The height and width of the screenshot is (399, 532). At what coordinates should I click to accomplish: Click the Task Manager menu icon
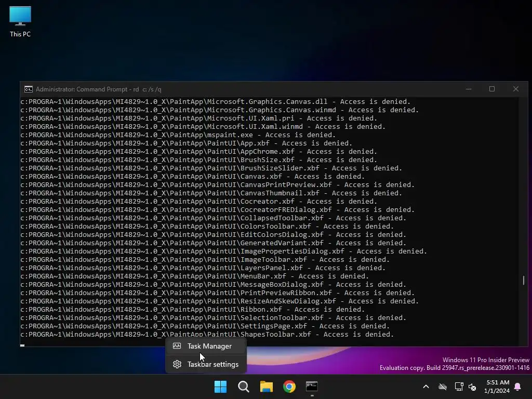[177, 346]
